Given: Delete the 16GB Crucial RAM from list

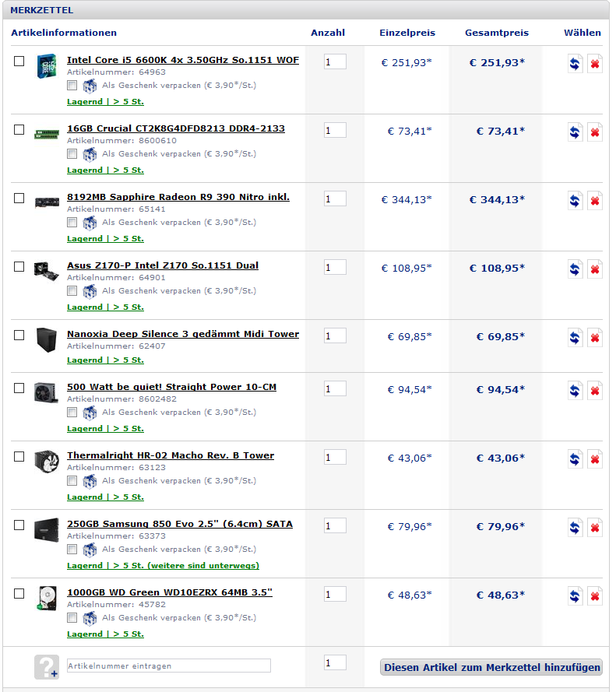Looking at the screenshot, I should (595, 132).
